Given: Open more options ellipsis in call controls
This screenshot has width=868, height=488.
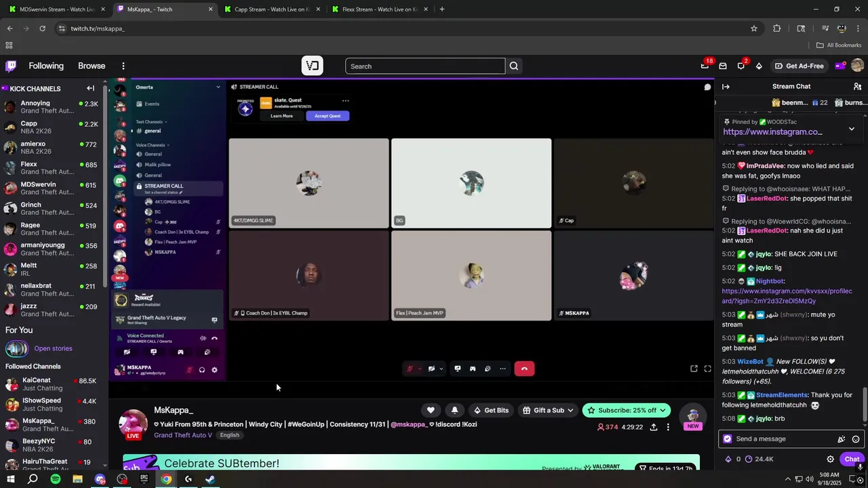Looking at the screenshot, I should 502,369.
